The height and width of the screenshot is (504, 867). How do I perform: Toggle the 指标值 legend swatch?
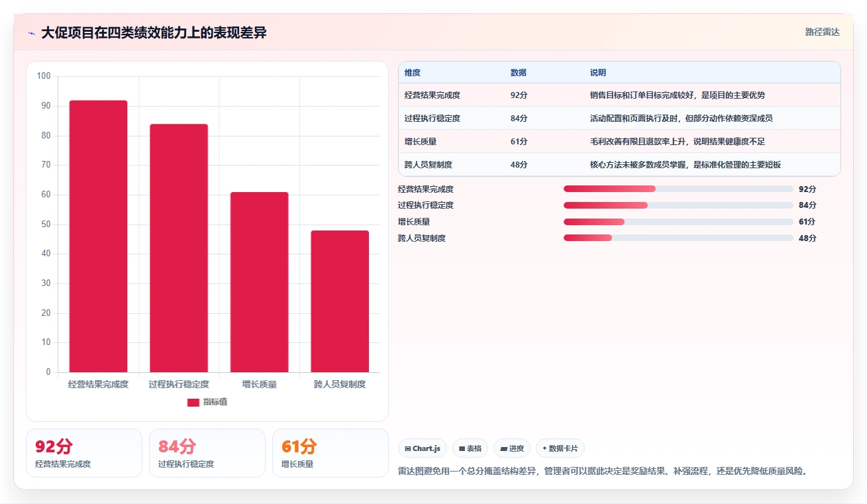pyautogui.click(x=193, y=403)
